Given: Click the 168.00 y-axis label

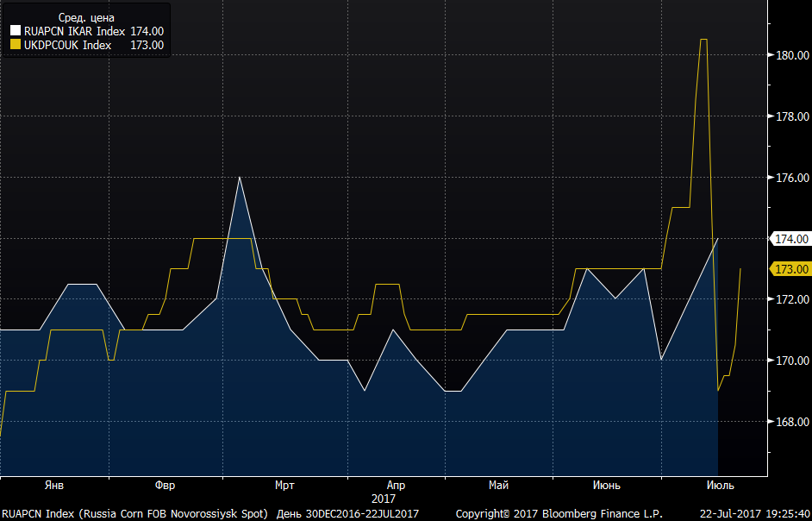Looking at the screenshot, I should 792,422.
